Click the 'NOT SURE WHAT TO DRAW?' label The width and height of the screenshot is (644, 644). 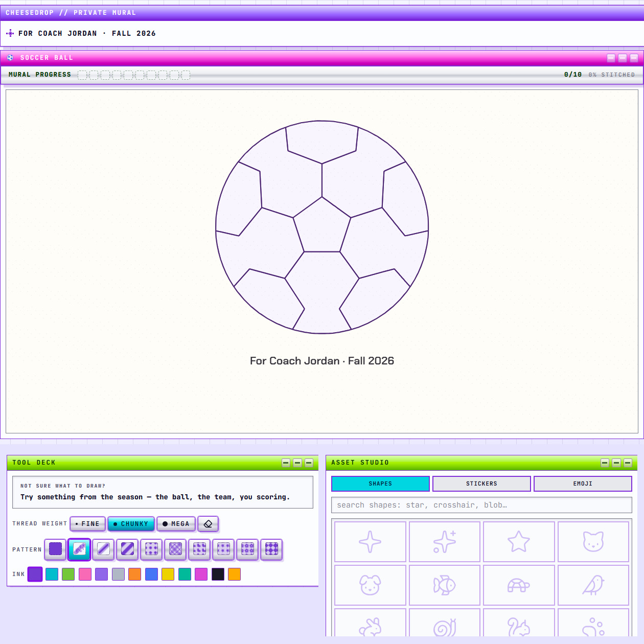pos(63,486)
